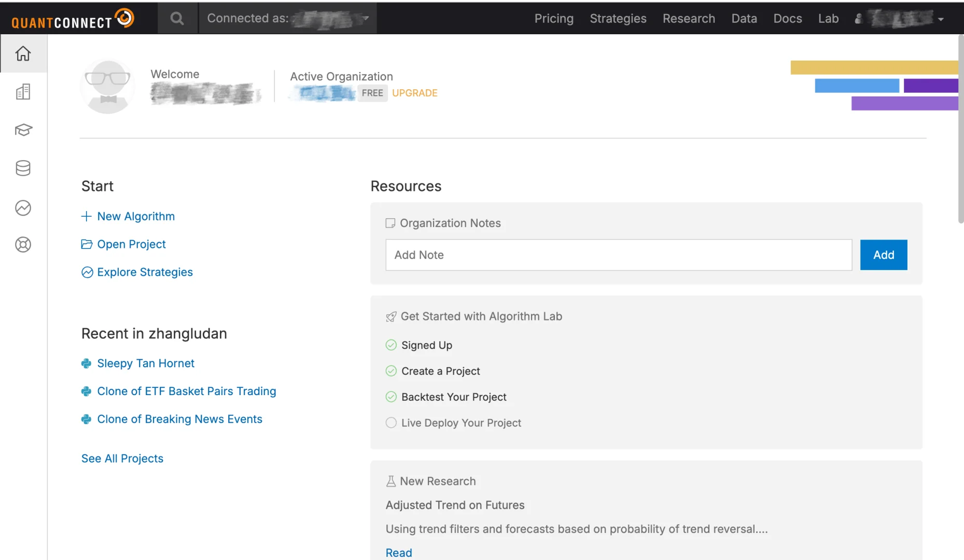Toggle the Backtest Your Project check circle
Image resolution: width=964 pixels, height=560 pixels.
pyautogui.click(x=391, y=397)
